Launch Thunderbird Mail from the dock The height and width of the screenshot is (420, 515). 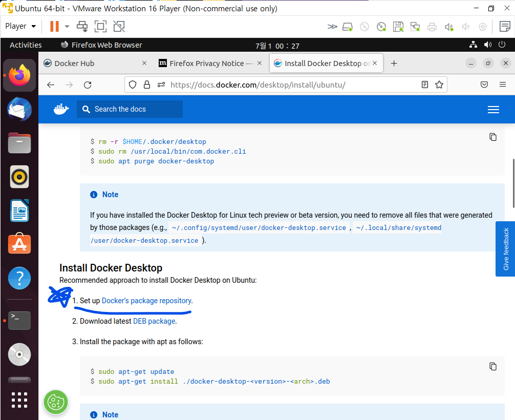tap(19, 109)
